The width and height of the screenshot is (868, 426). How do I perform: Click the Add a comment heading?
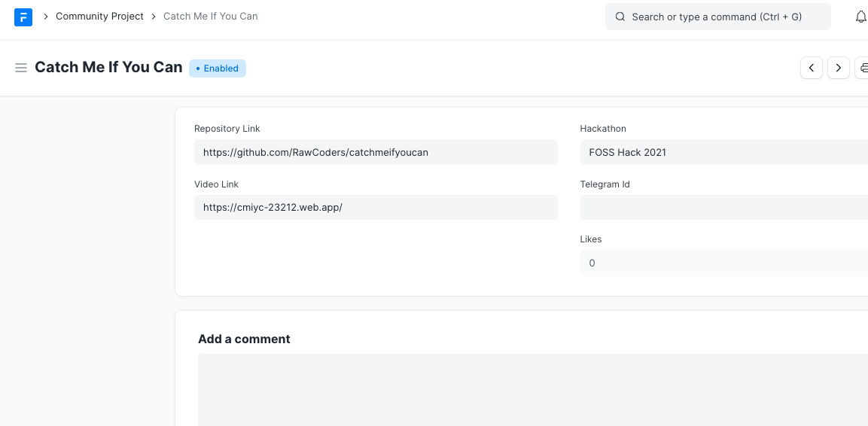[244, 339]
